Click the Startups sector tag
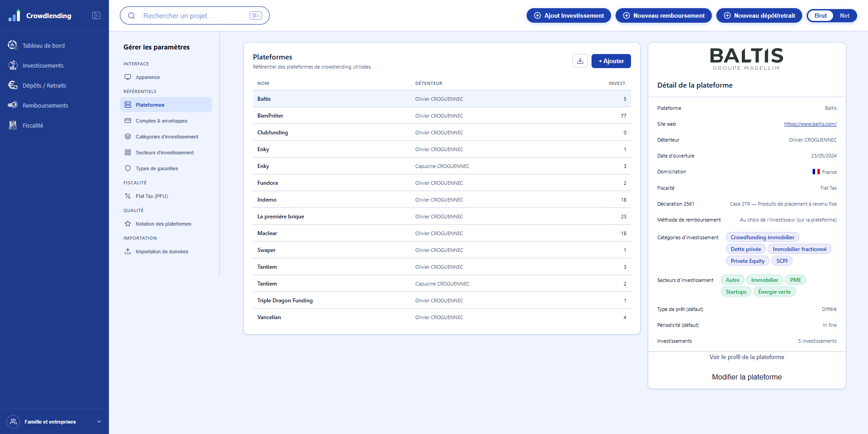Viewport: 868px width, 434px height. click(x=736, y=292)
